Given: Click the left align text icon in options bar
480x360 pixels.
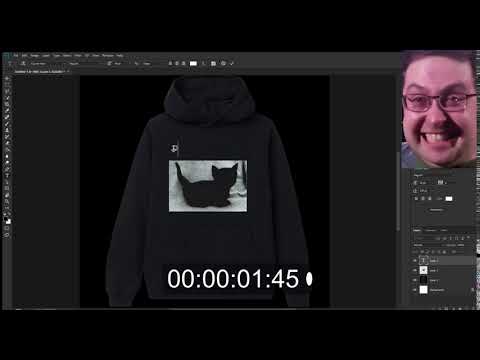Looking at the screenshot, I should [x=170, y=63].
